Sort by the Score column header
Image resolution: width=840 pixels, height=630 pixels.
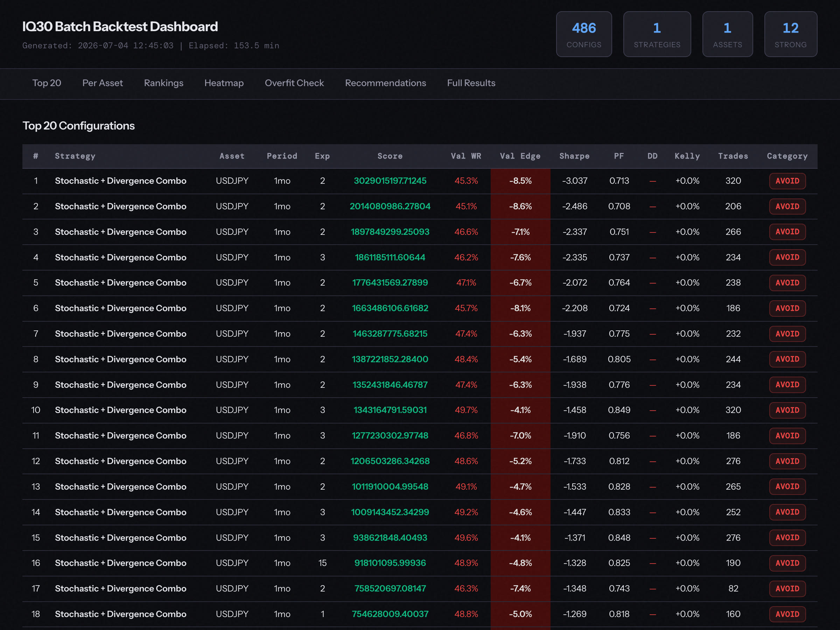[390, 156]
